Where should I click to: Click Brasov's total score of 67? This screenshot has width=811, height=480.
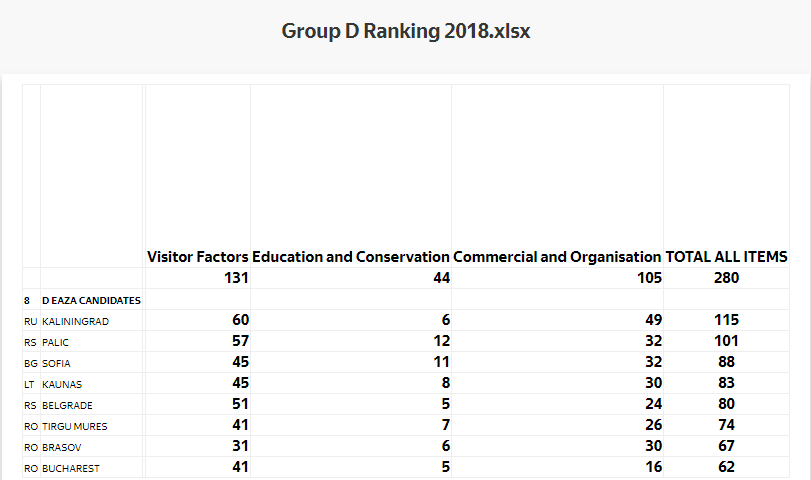click(726, 446)
